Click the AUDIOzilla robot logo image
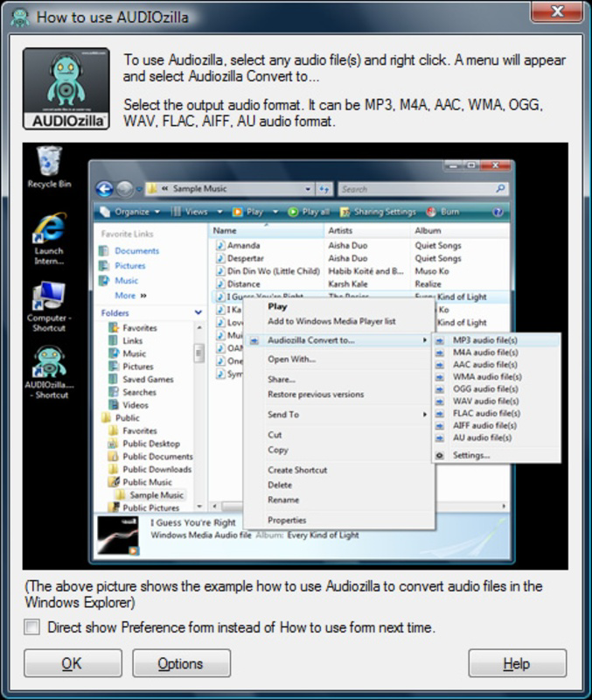This screenshot has height=700, width=592. tap(66, 88)
